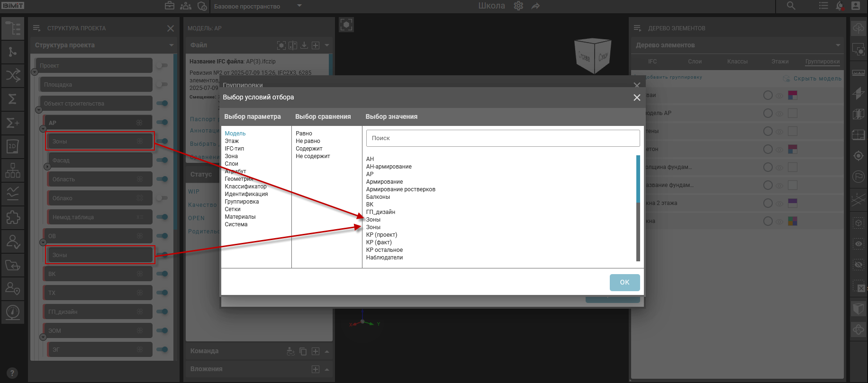The width and height of the screenshot is (868, 383).
Task: Select the Этаж parameter
Action: point(232,141)
